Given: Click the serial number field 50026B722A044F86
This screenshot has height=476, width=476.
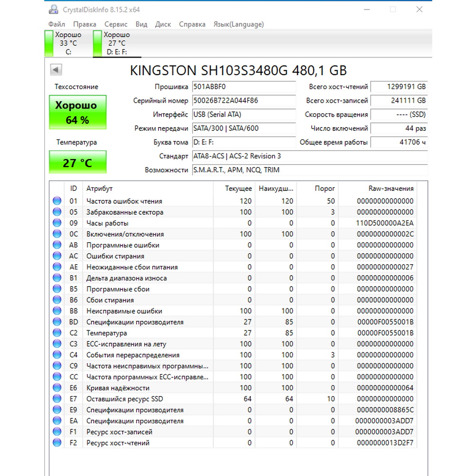Looking at the screenshot, I should point(244,100).
